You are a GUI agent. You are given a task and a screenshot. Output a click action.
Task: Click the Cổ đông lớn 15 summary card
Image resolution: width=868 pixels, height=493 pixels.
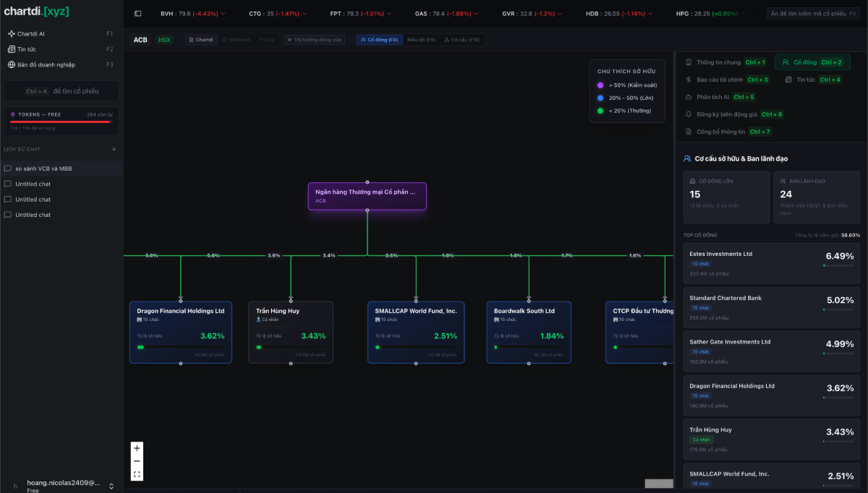[x=726, y=197]
